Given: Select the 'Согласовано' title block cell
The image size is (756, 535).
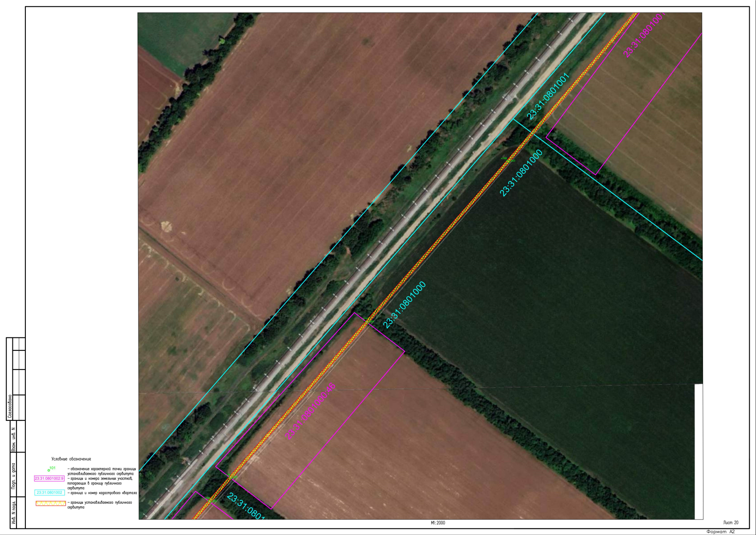Looking at the screenshot, I should 10,407.
